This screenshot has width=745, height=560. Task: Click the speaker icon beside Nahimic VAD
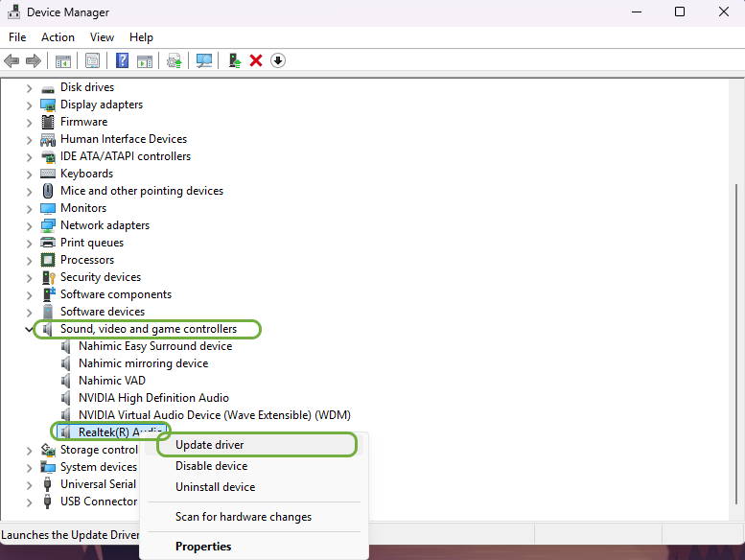pyautogui.click(x=66, y=381)
